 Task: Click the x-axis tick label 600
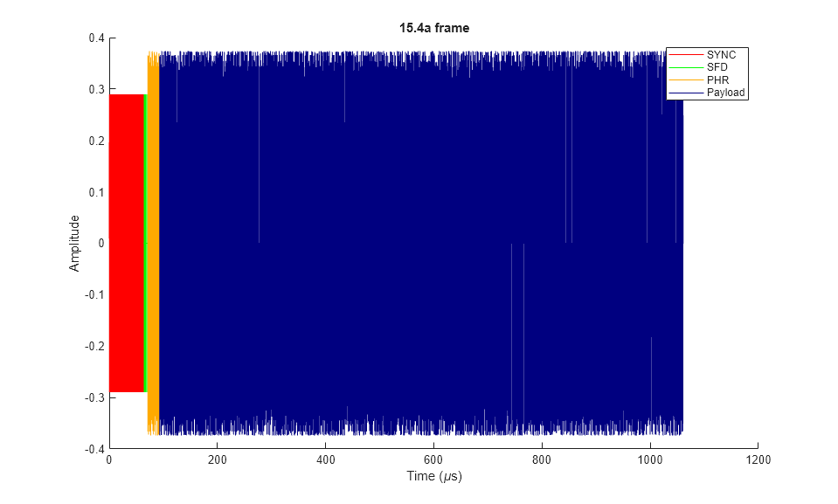point(433,459)
